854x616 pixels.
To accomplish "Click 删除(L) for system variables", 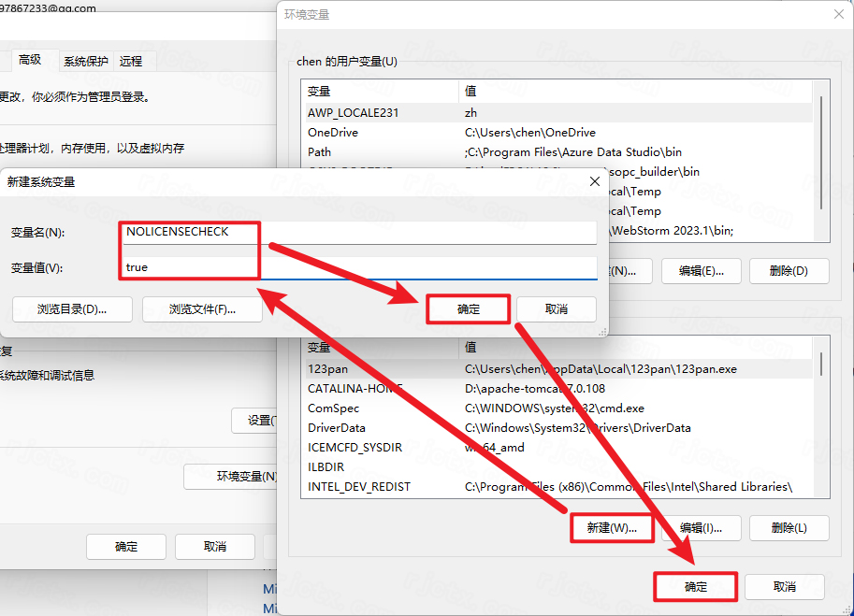I will point(789,527).
